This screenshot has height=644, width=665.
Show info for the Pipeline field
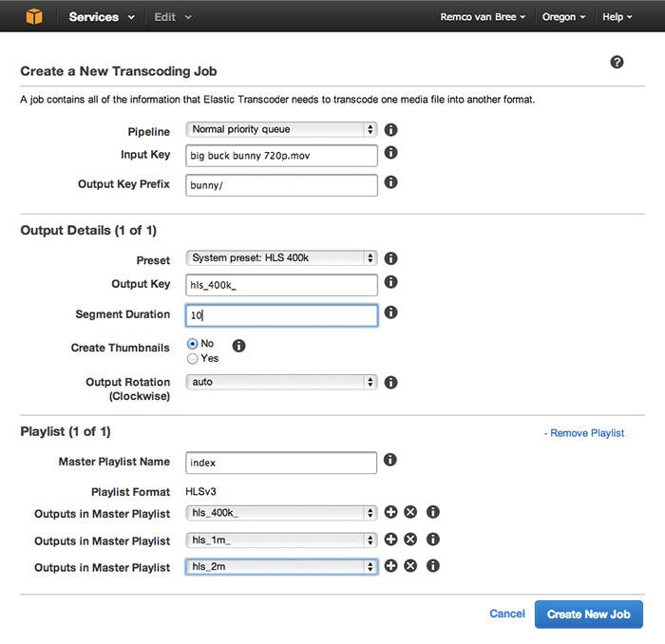coord(390,130)
